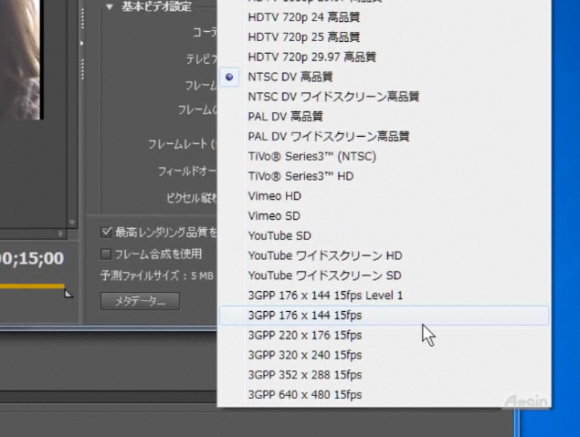
Task: Select HDTV 720p 25 高品質 preset
Action: 384,37
